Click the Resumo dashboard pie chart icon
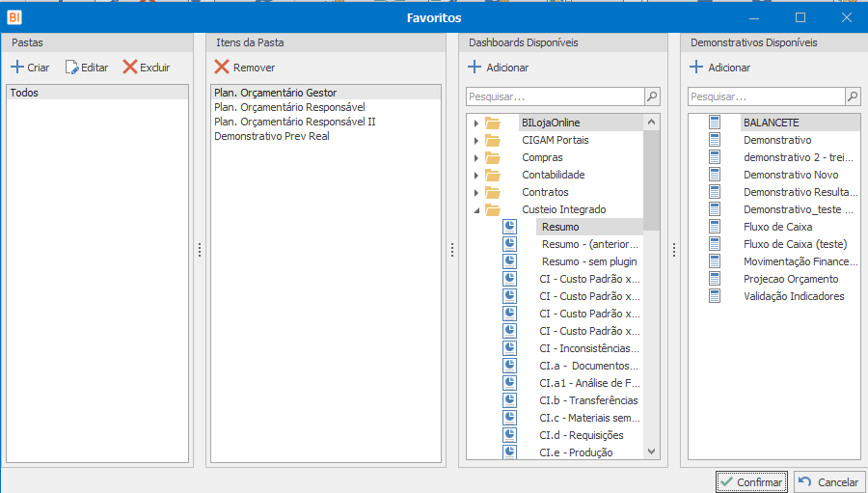The height and width of the screenshot is (493, 868). click(x=509, y=227)
